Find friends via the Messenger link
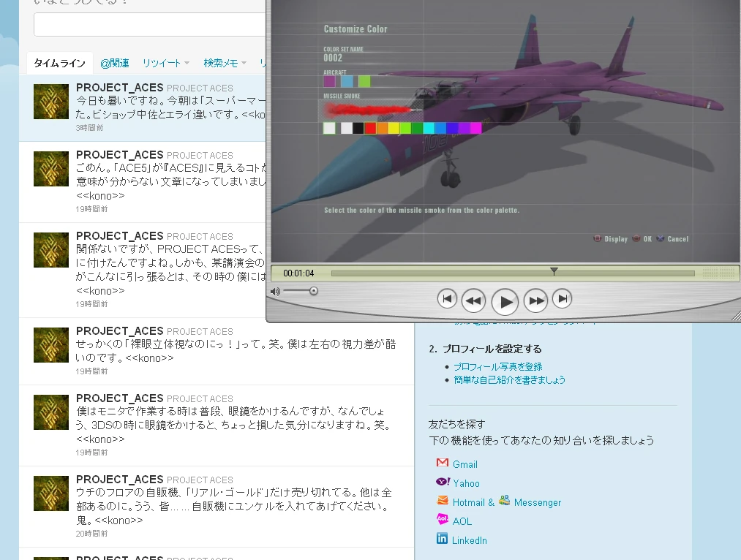Viewport: 741px width, 560px height. pos(538,502)
